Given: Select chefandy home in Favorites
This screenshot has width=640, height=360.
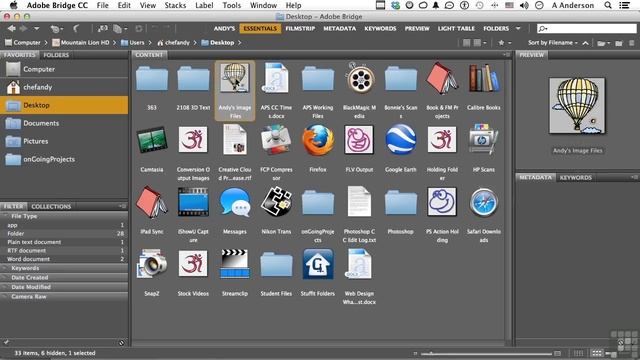Looking at the screenshot, I should click(x=64, y=87).
